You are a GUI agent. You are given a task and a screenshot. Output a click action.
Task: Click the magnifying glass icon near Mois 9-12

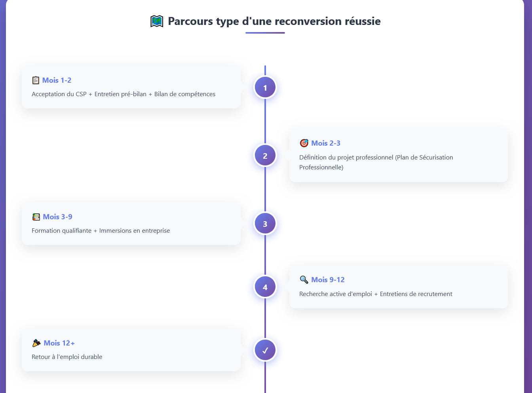point(304,280)
